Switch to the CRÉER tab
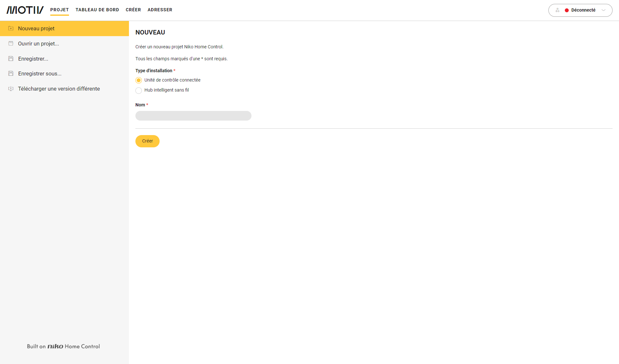 tap(133, 10)
